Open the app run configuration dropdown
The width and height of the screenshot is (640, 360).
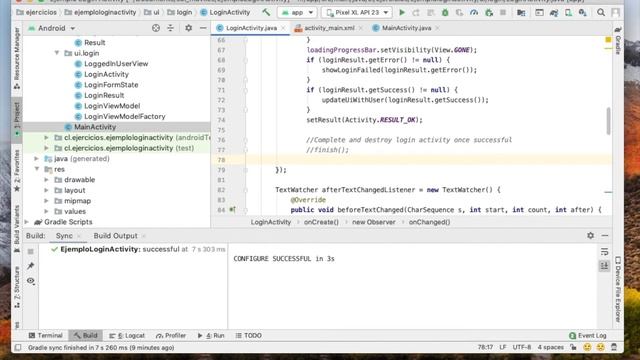click(297, 13)
